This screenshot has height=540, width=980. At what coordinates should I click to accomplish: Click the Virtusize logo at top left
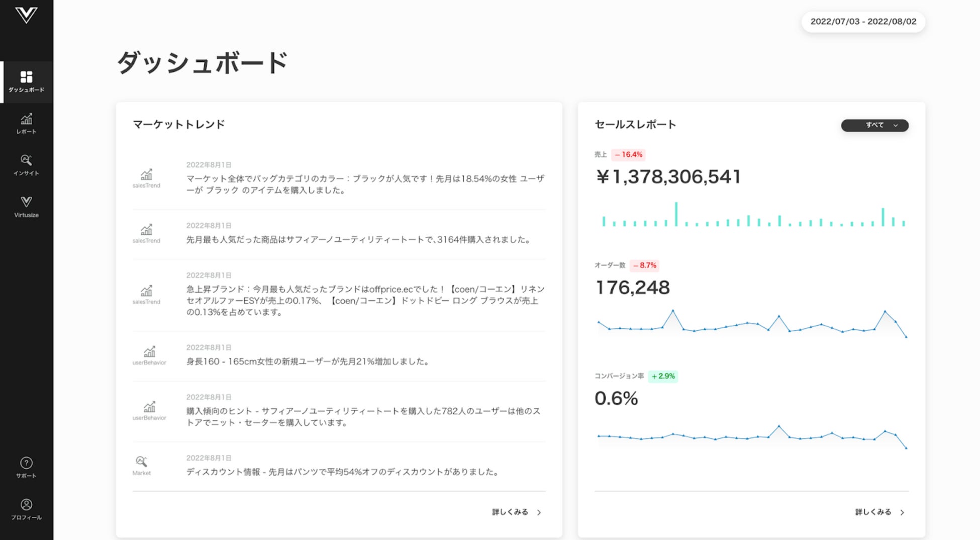(26, 15)
